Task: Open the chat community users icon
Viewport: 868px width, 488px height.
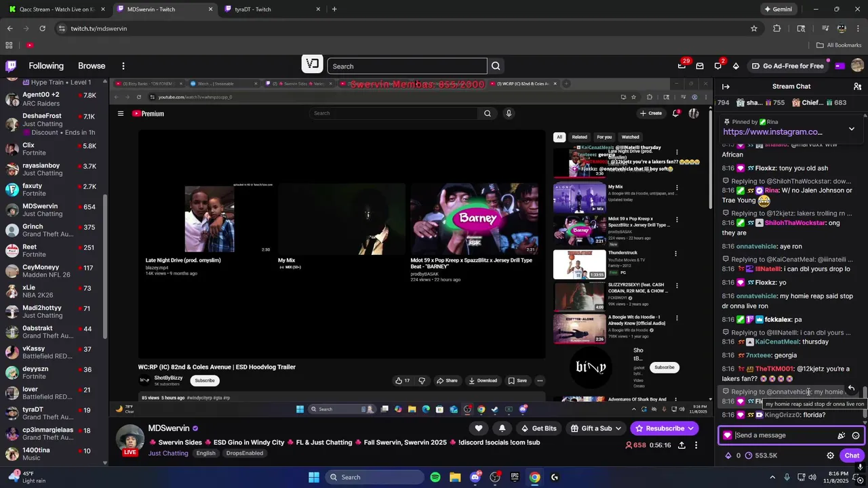Action: pyautogui.click(x=857, y=86)
